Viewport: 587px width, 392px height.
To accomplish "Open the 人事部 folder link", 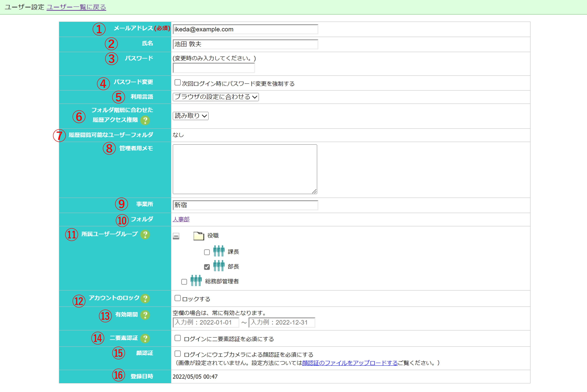I will [181, 219].
